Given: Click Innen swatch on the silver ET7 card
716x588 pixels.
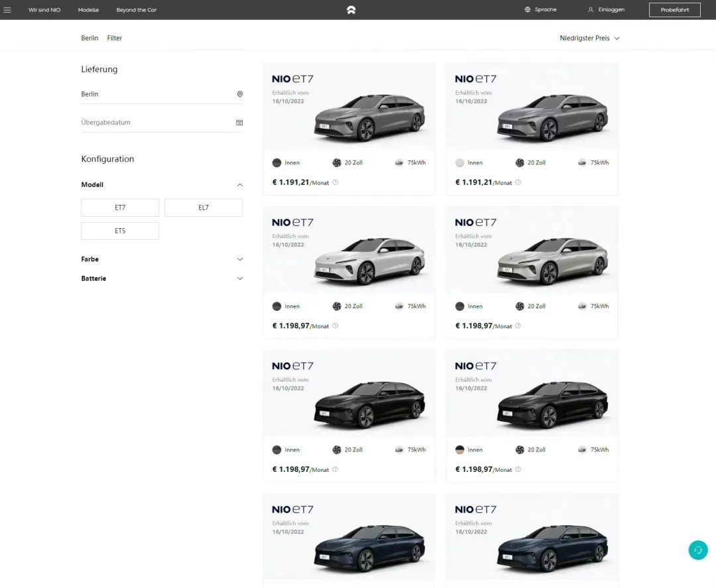Looking at the screenshot, I should coord(460,306).
